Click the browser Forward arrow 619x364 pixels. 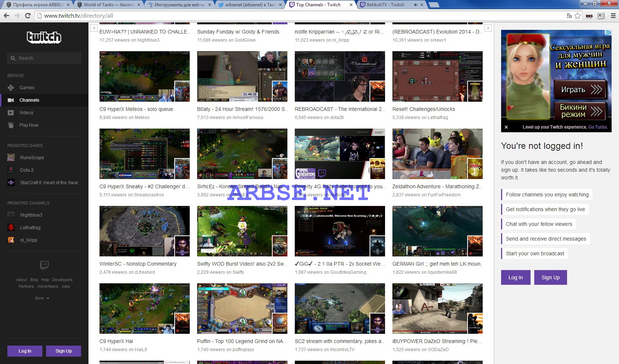[17, 15]
